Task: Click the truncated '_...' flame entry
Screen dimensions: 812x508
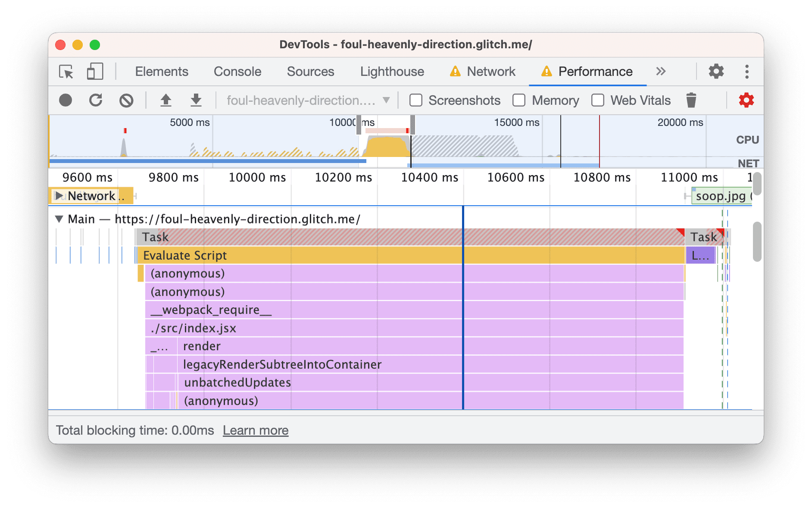Action: 161,346
